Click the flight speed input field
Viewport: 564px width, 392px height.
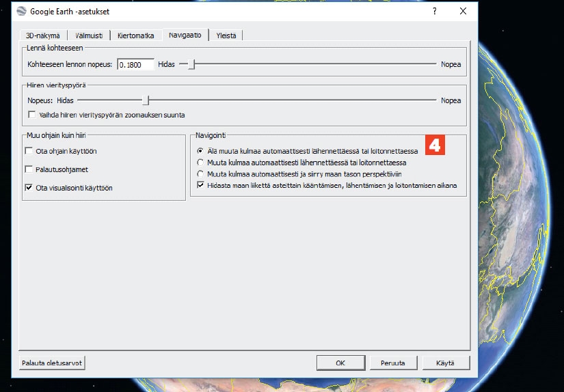[x=135, y=64]
